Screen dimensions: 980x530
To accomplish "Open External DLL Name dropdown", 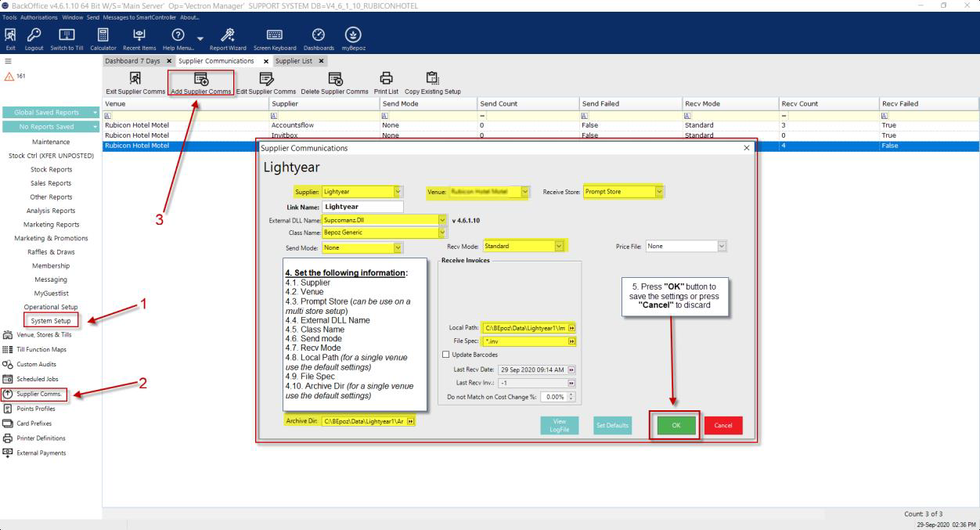I will click(442, 220).
